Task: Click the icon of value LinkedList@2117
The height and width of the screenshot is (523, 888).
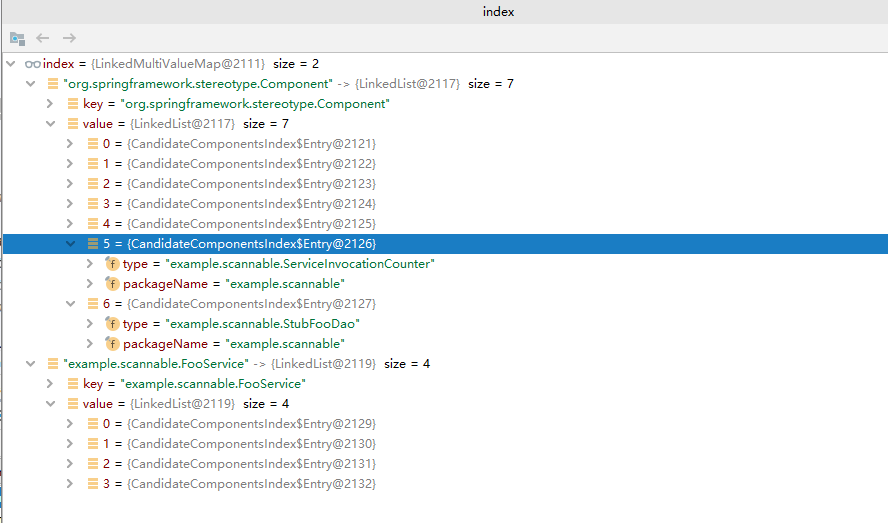Action: point(73,124)
